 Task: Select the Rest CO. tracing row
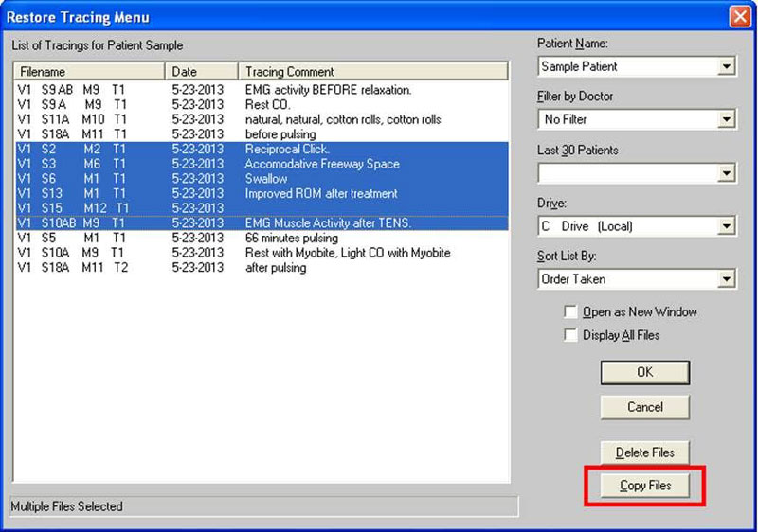coord(267,104)
